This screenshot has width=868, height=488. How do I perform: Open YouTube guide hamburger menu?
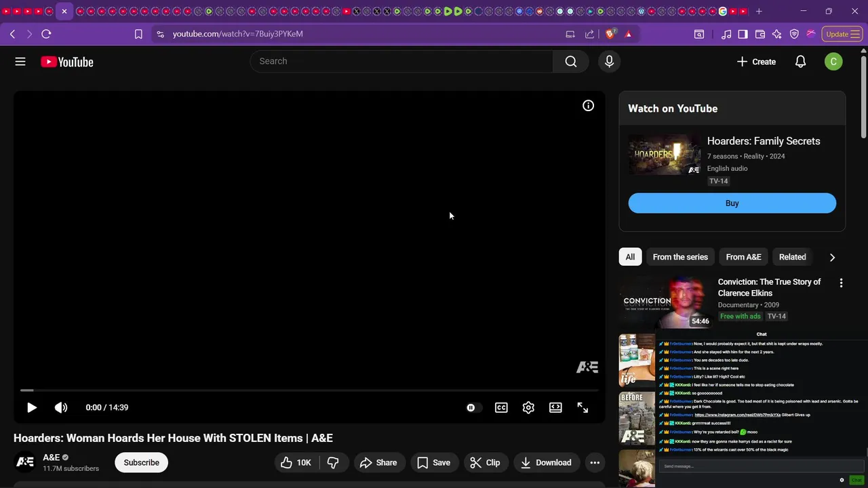tap(20, 62)
